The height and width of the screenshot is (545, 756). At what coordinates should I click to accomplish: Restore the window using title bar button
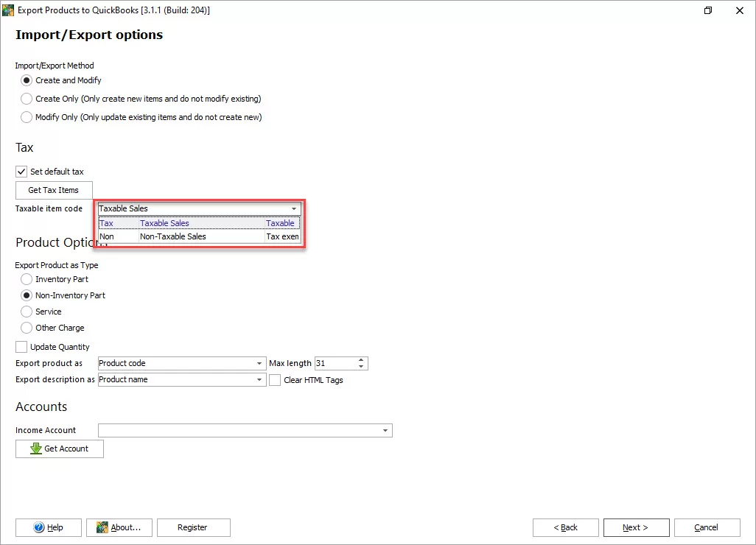point(708,10)
